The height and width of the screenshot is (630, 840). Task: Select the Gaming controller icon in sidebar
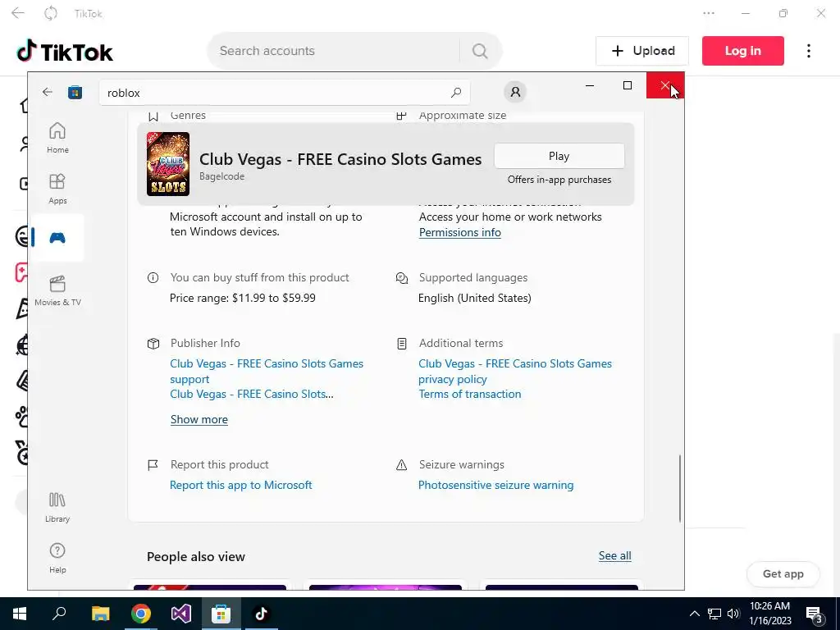(x=57, y=237)
